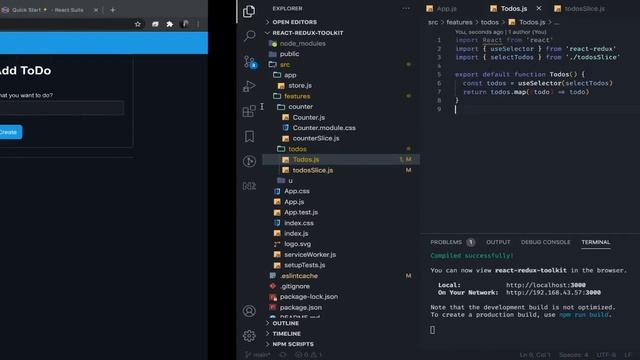The height and width of the screenshot is (360, 640).
Task: Open index.css file
Action: pyautogui.click(x=299, y=223)
